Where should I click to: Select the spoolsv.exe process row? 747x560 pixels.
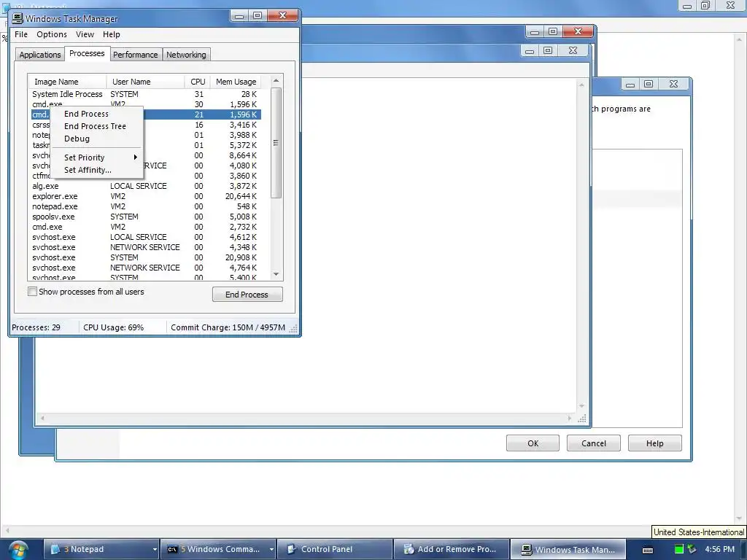coord(146,217)
